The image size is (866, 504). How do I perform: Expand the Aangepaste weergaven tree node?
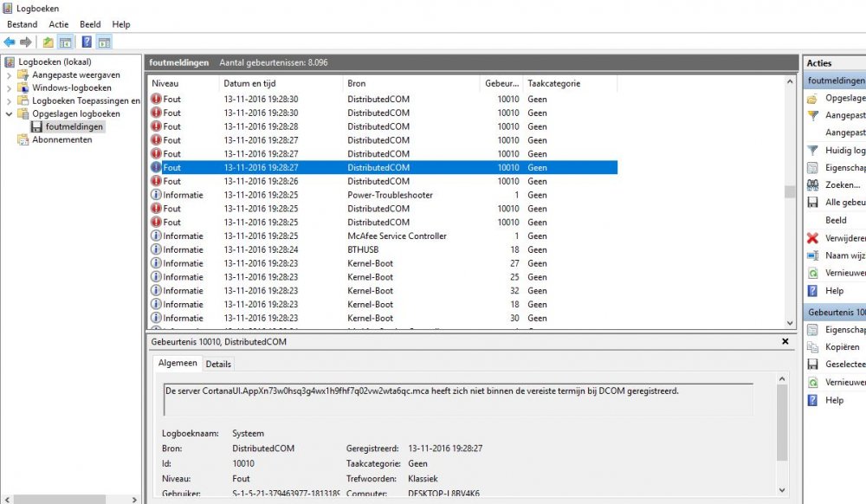[x=10, y=75]
